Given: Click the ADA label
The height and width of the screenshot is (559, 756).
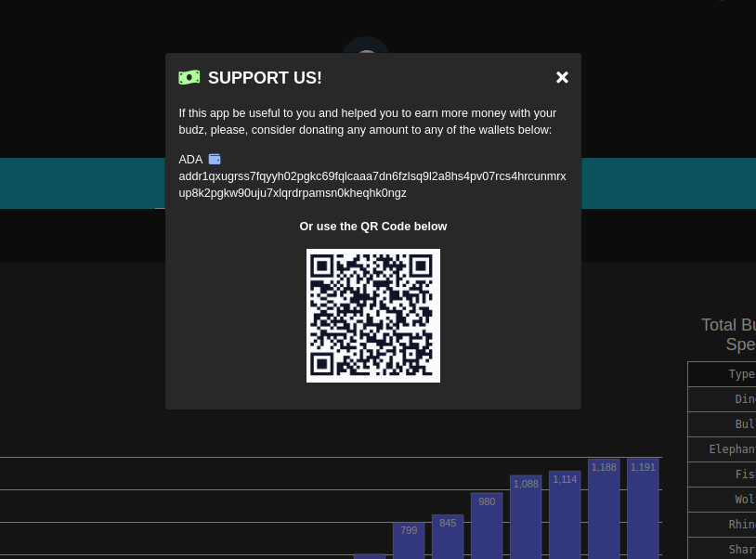Looking at the screenshot, I should pyautogui.click(x=190, y=160).
